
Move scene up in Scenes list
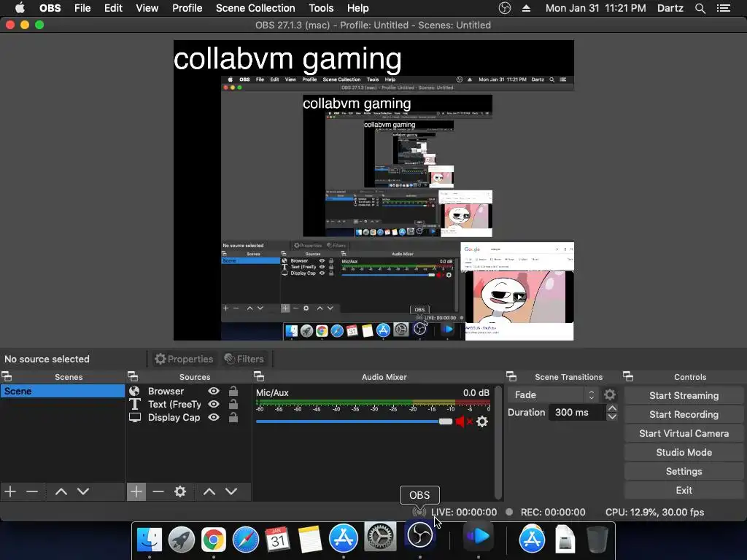(x=61, y=491)
